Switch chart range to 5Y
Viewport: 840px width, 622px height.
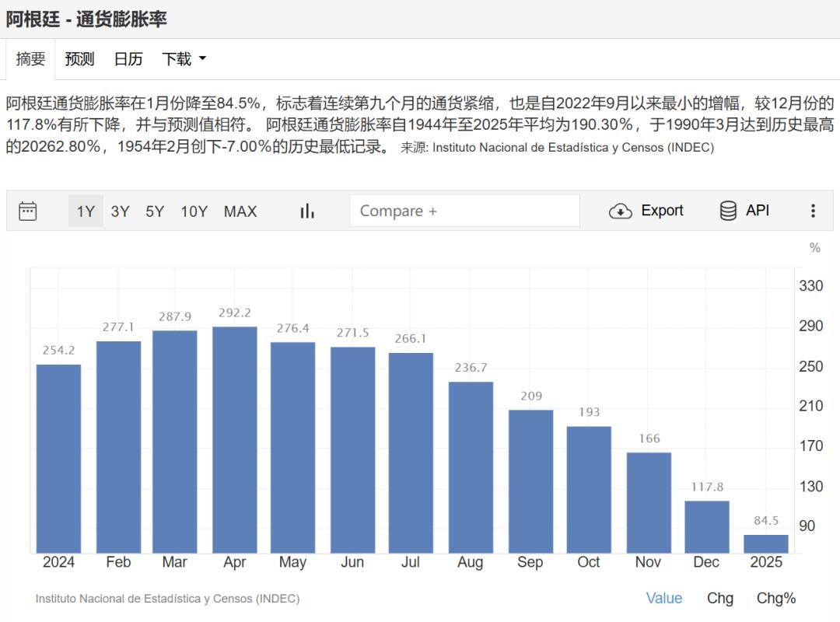point(155,211)
